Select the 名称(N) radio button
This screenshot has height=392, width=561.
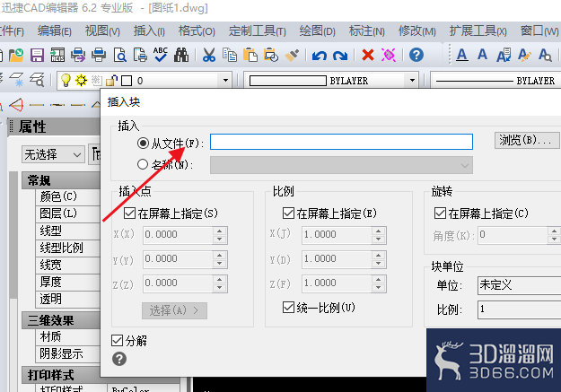click(143, 164)
